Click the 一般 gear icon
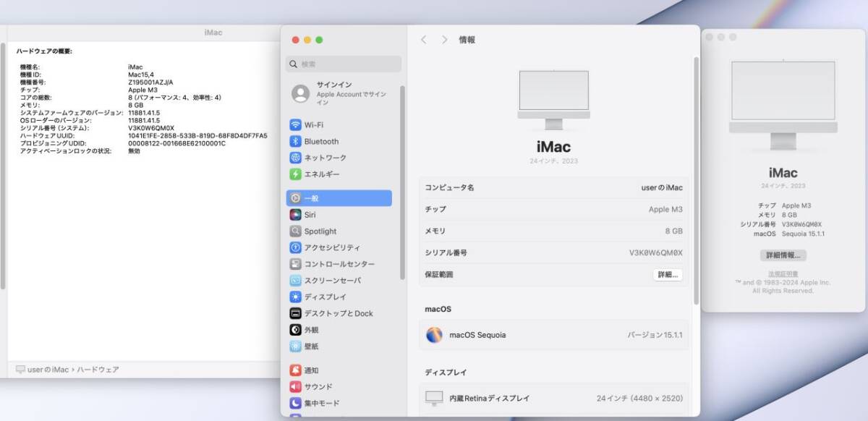The image size is (868, 421). pyautogui.click(x=295, y=198)
